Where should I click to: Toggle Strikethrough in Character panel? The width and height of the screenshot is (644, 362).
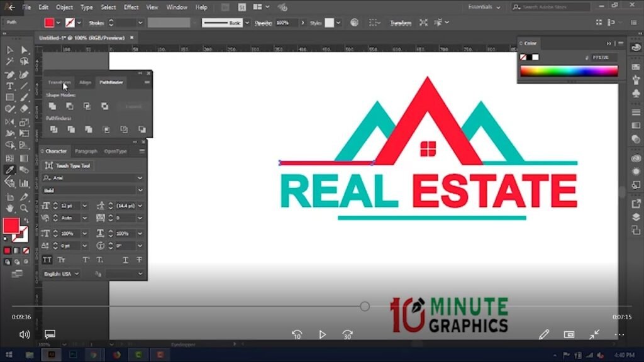pyautogui.click(x=139, y=260)
